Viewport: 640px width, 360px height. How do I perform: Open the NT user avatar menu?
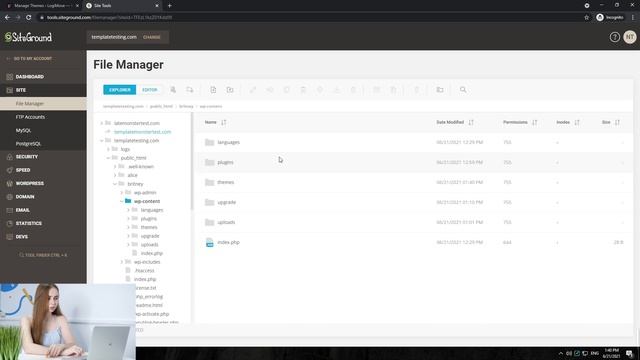pos(630,37)
